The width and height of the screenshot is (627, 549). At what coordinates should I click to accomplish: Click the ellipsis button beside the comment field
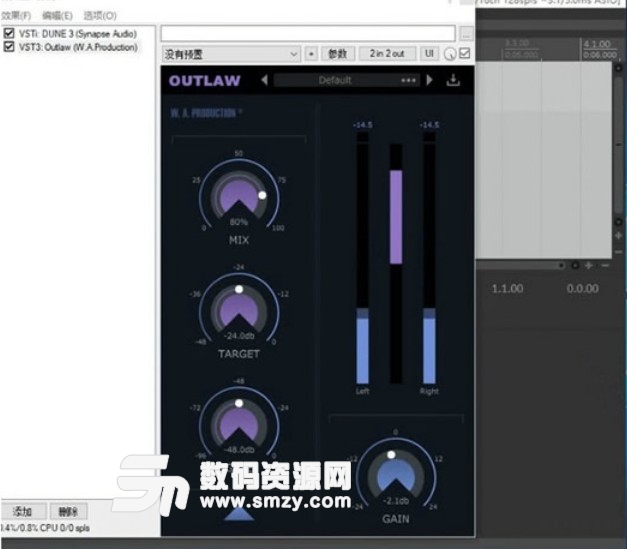(x=465, y=34)
